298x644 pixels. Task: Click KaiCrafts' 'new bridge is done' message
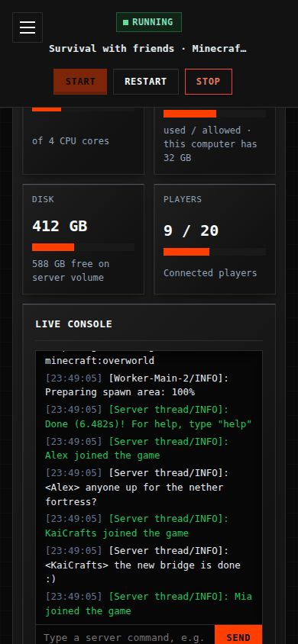tap(143, 565)
